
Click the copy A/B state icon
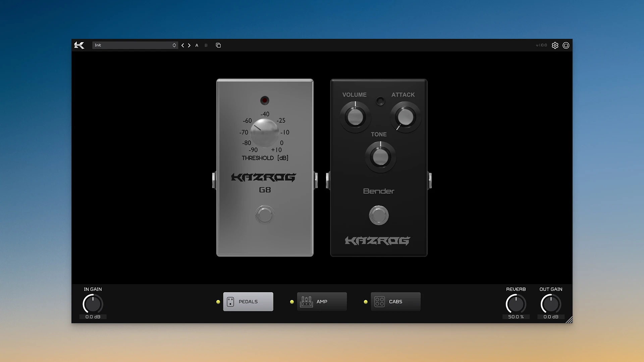click(218, 45)
